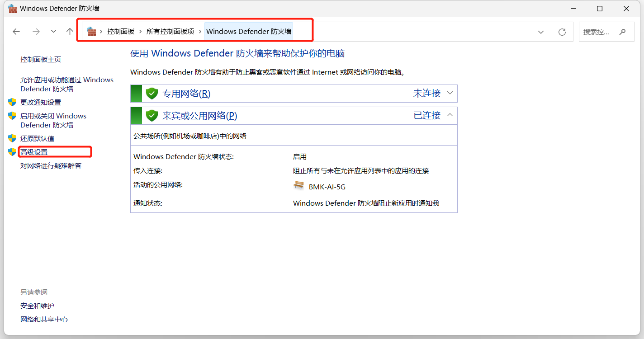Click the 启用 firewall state value
This screenshot has height=339, width=644.
pyautogui.click(x=300, y=156)
